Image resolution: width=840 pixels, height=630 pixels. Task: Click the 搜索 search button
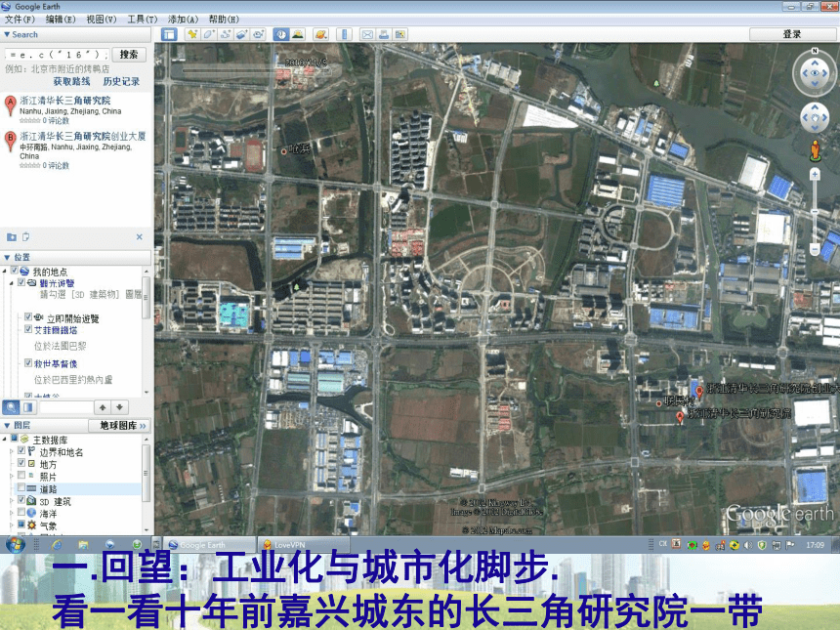(x=129, y=55)
